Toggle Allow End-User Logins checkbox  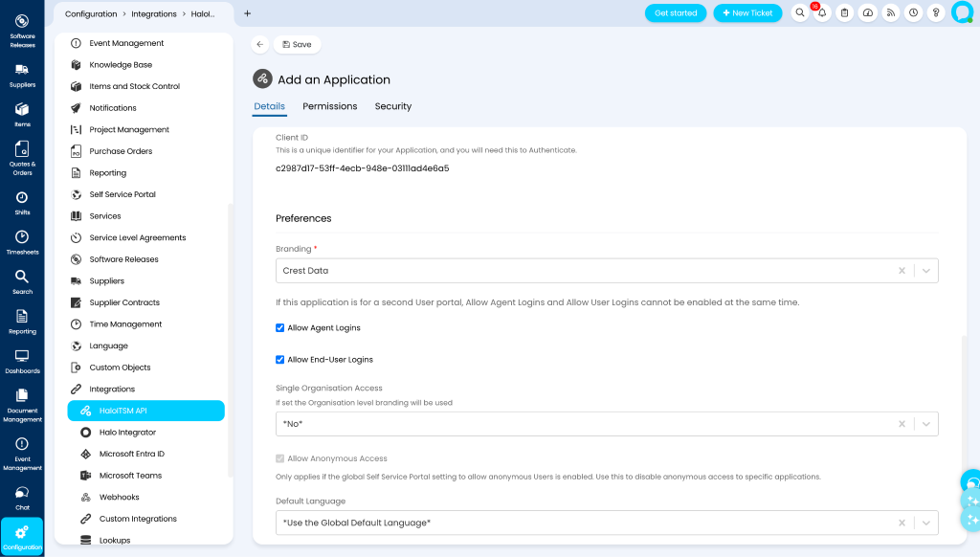[280, 360]
